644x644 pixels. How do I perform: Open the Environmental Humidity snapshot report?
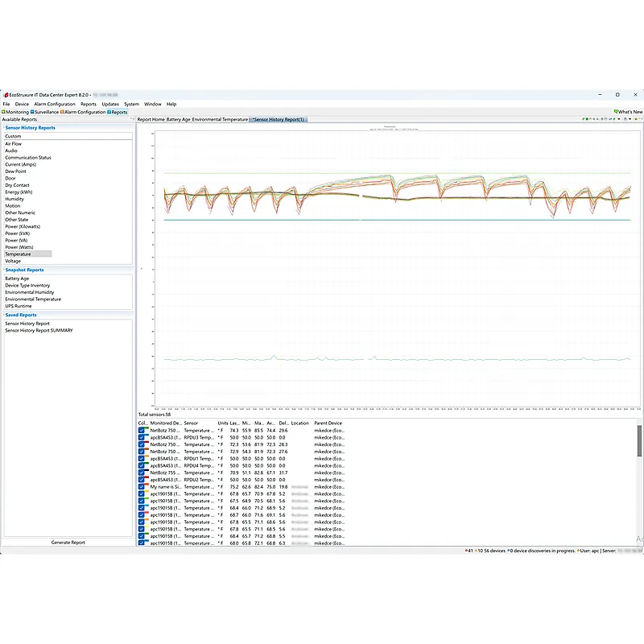[30, 292]
